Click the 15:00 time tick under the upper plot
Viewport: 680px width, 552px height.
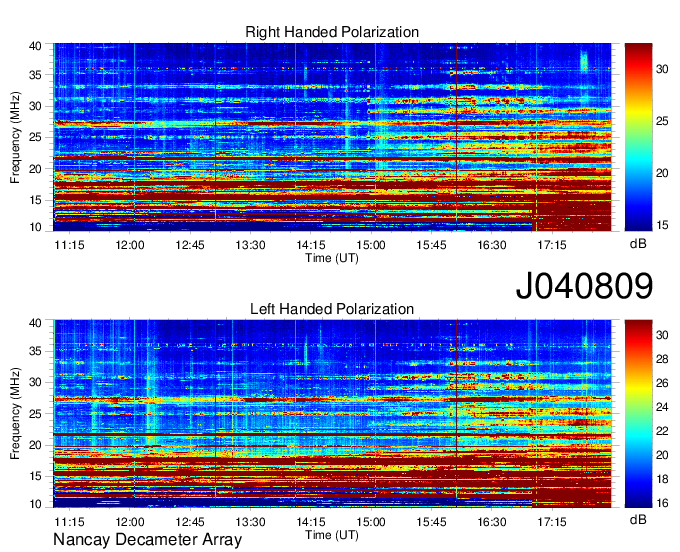pos(371,245)
